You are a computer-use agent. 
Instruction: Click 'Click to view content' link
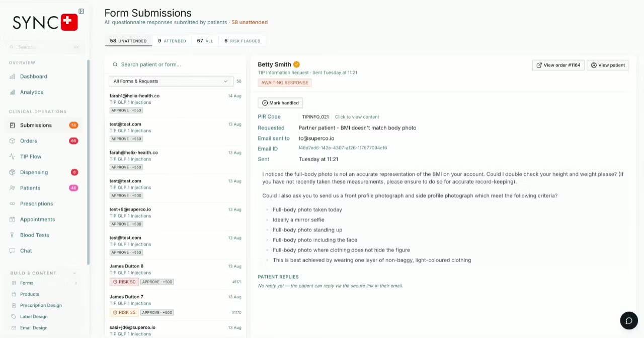[357, 117]
